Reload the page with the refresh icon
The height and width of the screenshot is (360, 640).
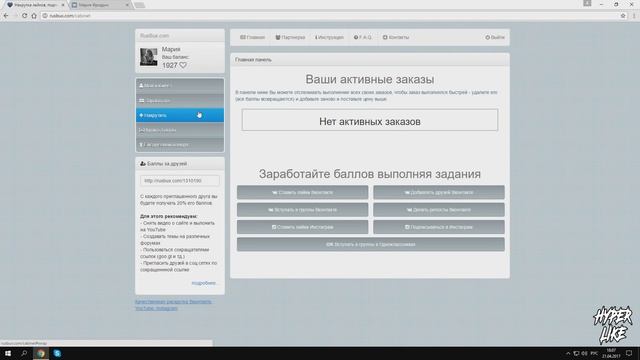(24, 16)
